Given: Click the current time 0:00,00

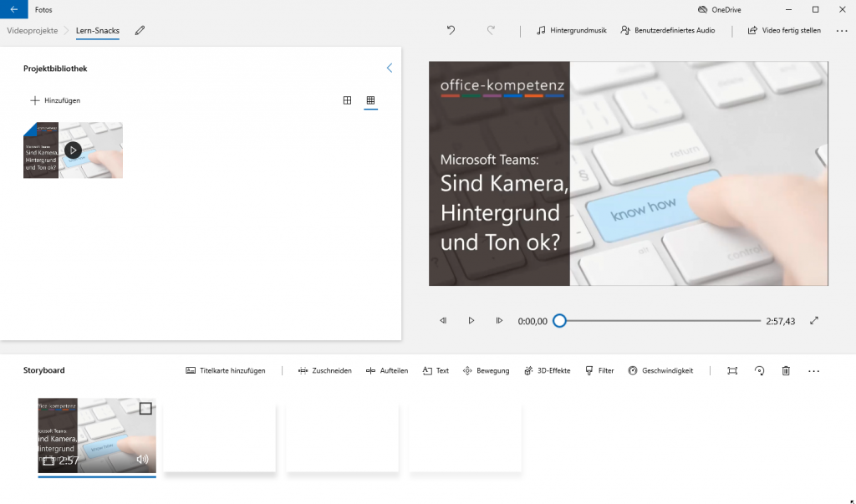Looking at the screenshot, I should [532, 321].
